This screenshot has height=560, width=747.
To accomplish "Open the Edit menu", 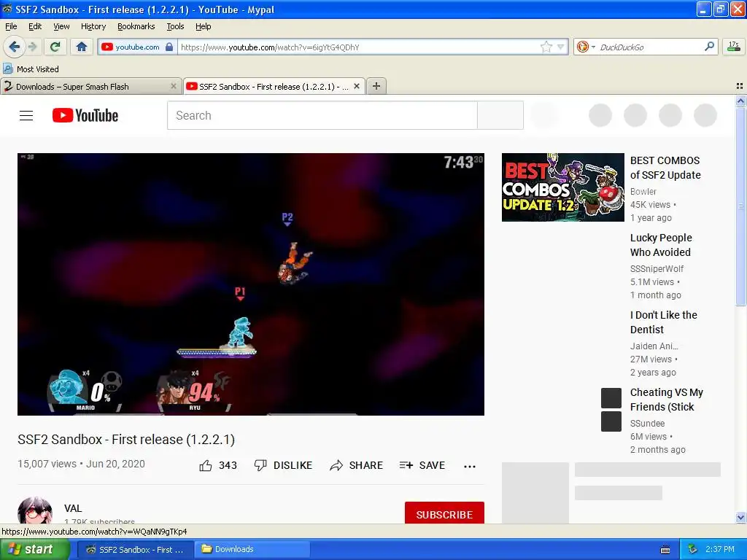I will coord(35,26).
